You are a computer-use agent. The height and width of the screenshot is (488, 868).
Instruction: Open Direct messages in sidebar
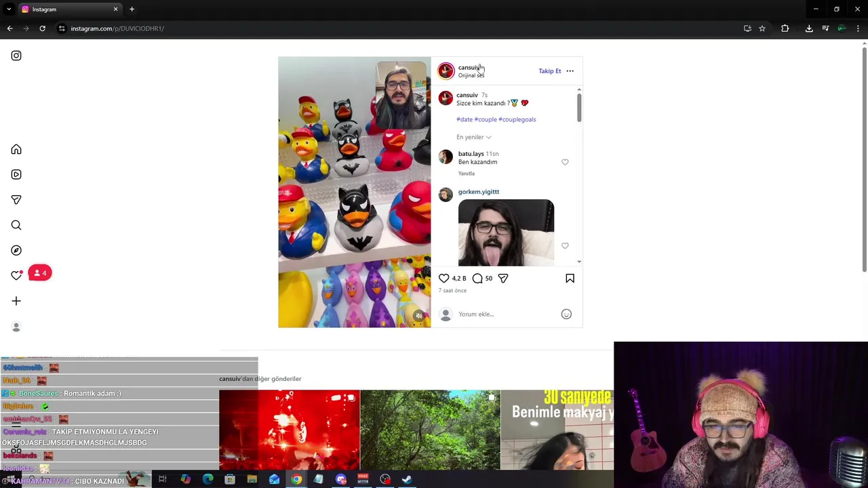(16, 199)
